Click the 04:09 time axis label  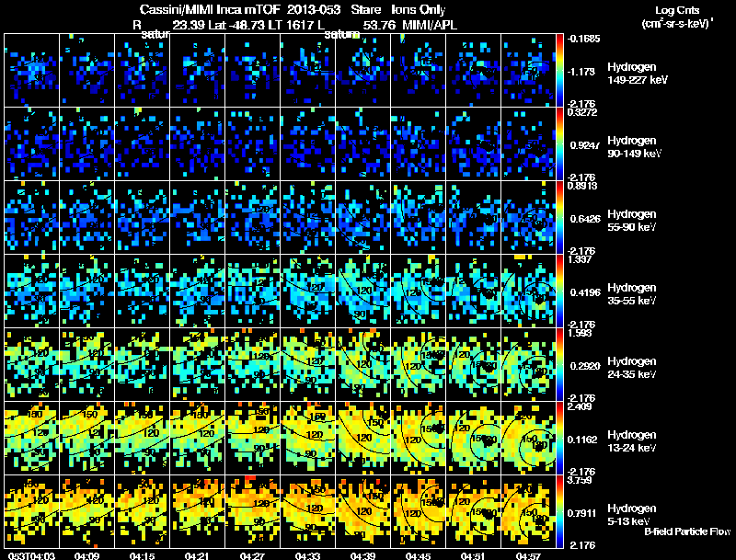(86, 556)
